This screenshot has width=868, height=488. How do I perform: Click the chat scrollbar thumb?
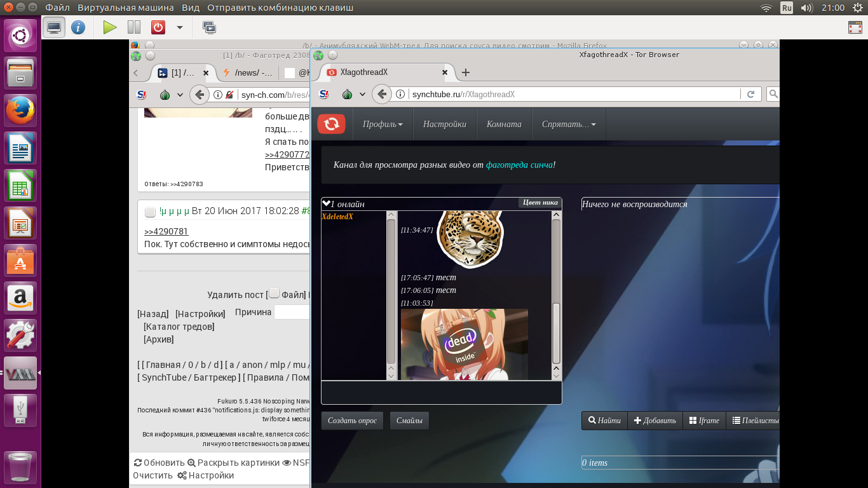point(557,332)
